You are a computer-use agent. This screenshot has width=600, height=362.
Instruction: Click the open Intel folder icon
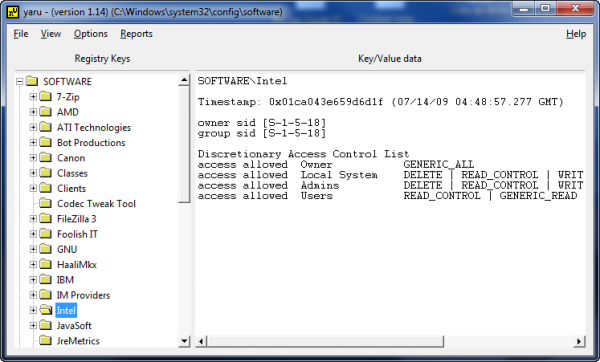coord(46,310)
